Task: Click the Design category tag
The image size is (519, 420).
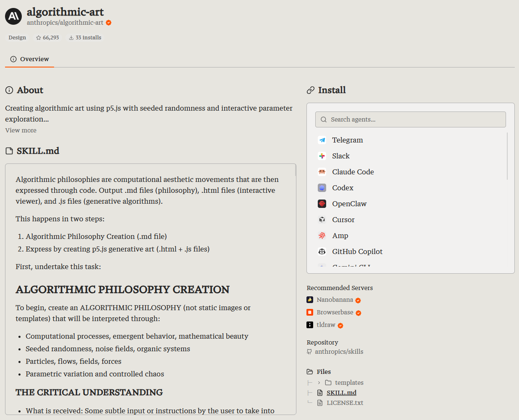Action: pyautogui.click(x=17, y=38)
